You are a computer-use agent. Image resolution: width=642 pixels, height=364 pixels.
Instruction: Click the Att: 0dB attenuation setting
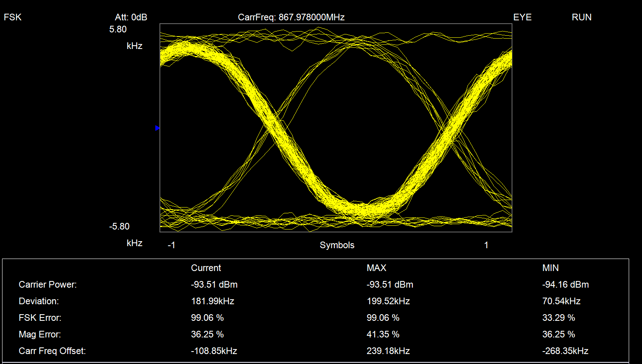pos(131,17)
